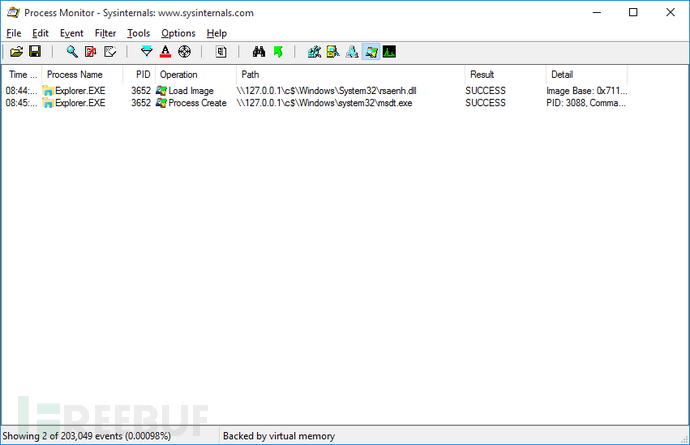Toggle Show Profiling Events icon
Image resolution: width=690 pixels, height=445 pixels.
click(x=389, y=52)
